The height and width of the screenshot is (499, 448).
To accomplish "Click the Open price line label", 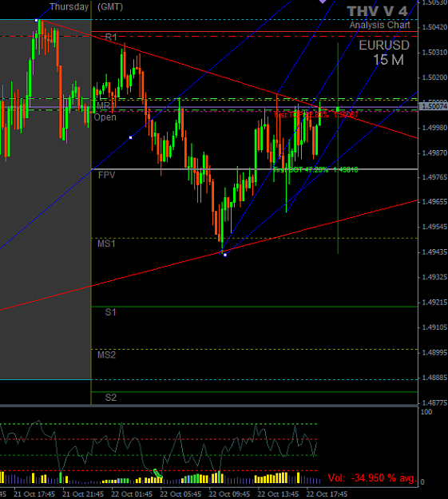I will [x=105, y=117].
